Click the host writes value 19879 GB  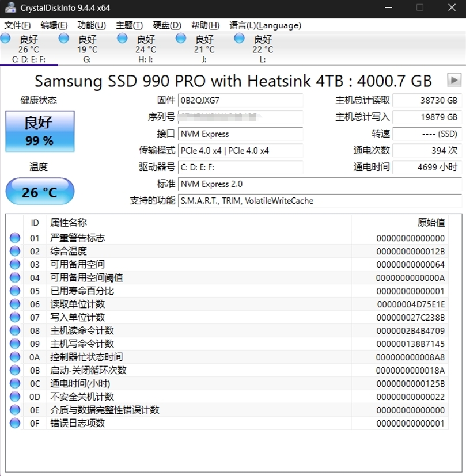click(427, 117)
